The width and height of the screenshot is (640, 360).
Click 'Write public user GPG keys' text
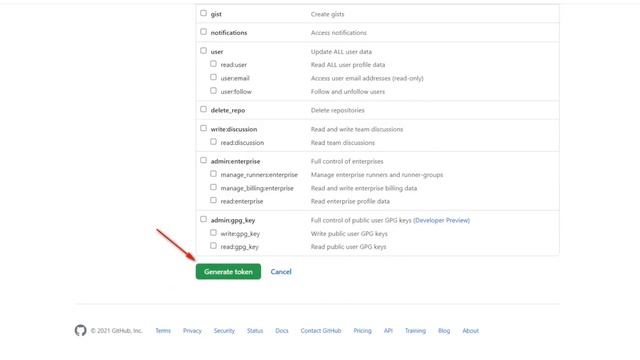(349, 234)
